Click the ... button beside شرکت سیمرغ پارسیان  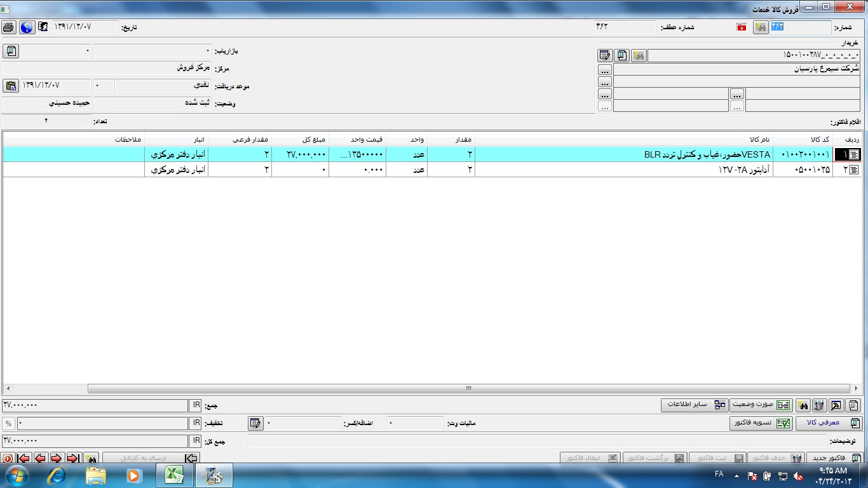tap(605, 70)
